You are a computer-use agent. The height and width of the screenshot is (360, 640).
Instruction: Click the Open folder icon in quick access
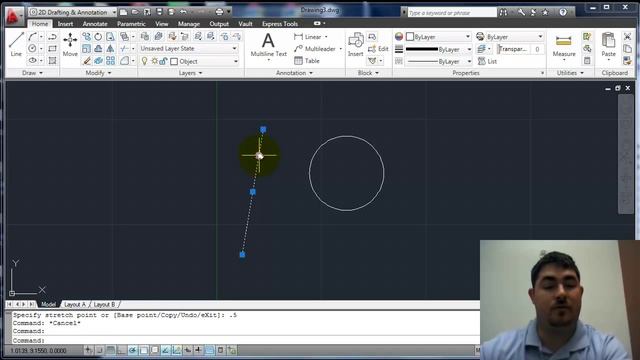pos(135,12)
